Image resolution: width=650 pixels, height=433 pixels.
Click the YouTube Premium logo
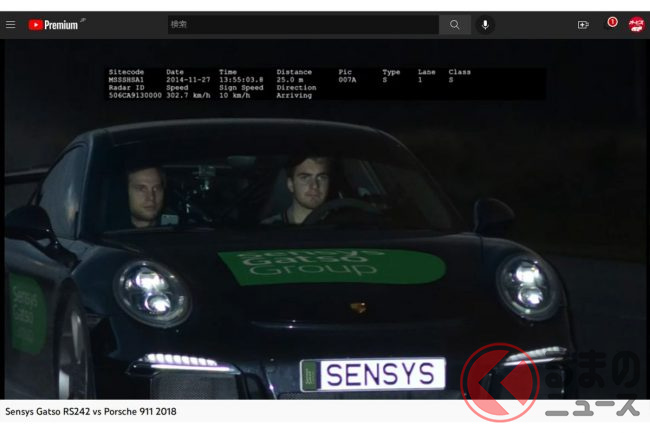(x=56, y=25)
